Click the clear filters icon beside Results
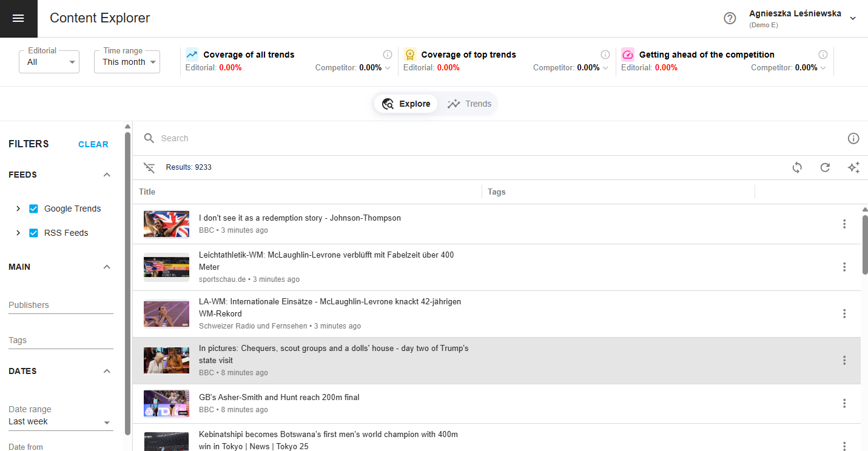 (x=149, y=167)
